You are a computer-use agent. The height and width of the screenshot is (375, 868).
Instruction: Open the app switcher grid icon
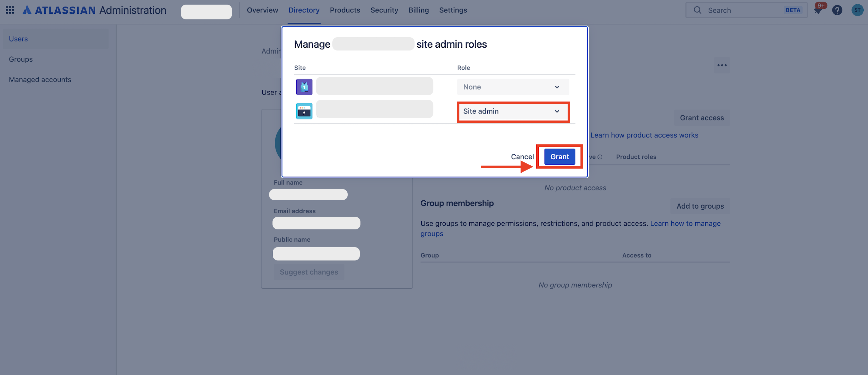(10, 10)
